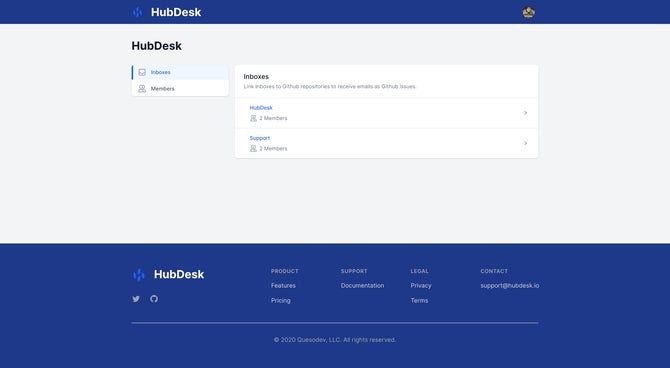Open the GitHub icon in footer
Viewport: 670px width, 368px height.
tap(154, 299)
